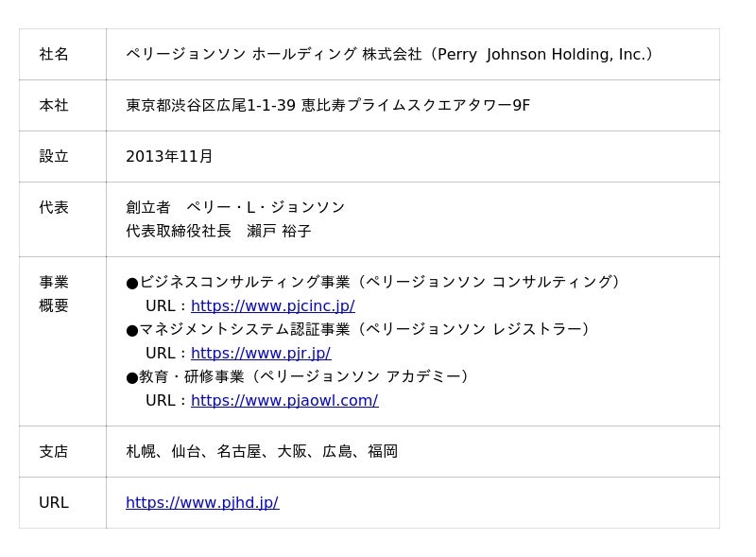The width and height of the screenshot is (756, 557).
Task: Open the https://www.pjcinc.jp/ link
Action: click(x=273, y=306)
